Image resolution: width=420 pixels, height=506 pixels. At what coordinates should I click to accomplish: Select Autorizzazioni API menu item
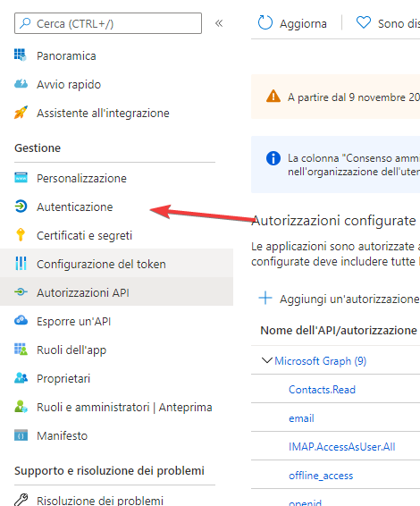(116, 292)
